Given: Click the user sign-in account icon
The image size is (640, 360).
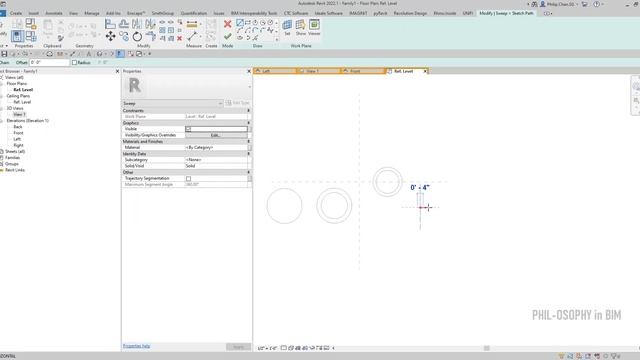Looking at the screenshot, I should point(542,4).
